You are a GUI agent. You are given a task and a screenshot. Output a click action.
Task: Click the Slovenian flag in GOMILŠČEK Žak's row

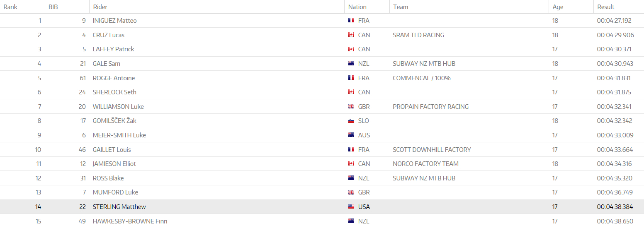pyautogui.click(x=351, y=121)
